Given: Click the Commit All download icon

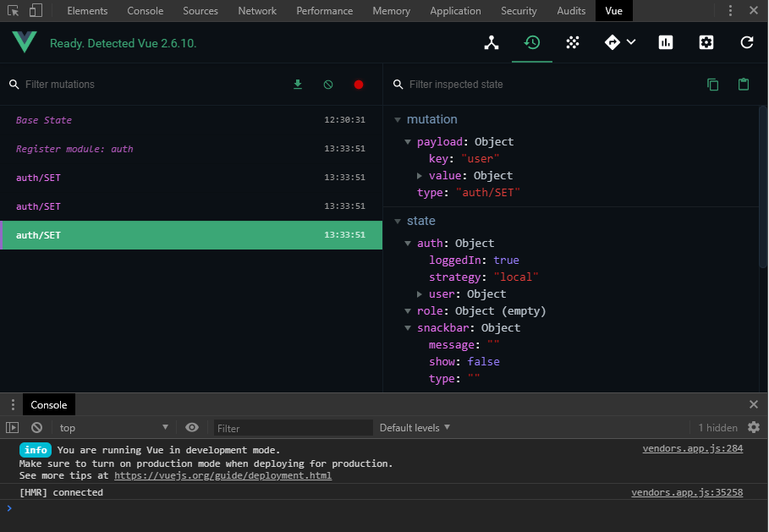Looking at the screenshot, I should pos(298,85).
